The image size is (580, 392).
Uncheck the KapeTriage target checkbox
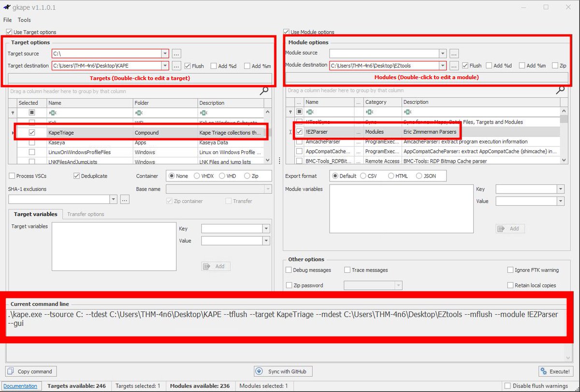[32, 132]
